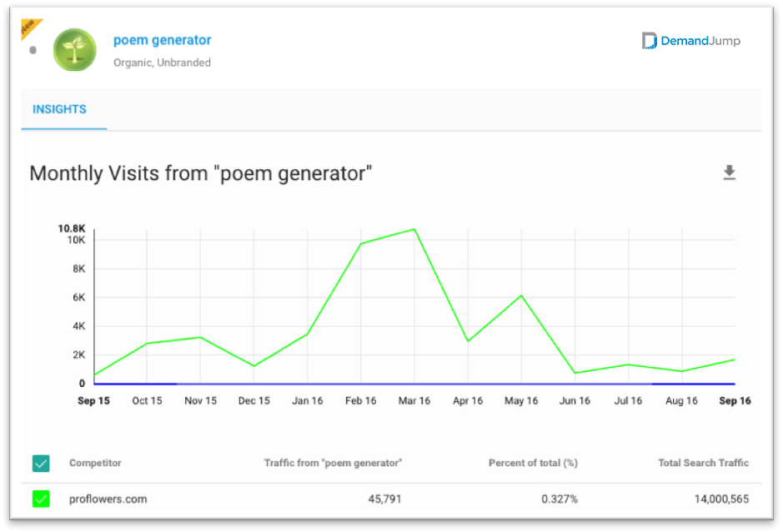Uncheck the proflowers.com green checkbox
This screenshot has height=532, width=783.
click(41, 499)
